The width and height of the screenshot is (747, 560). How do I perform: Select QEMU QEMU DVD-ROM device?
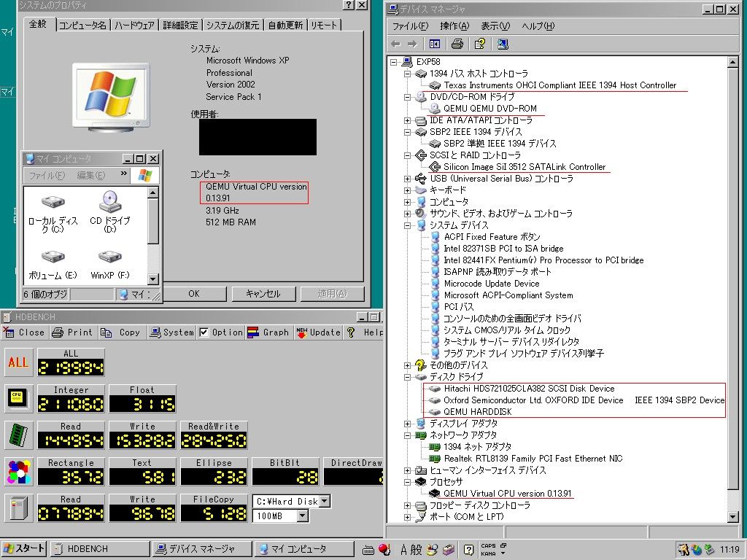489,109
